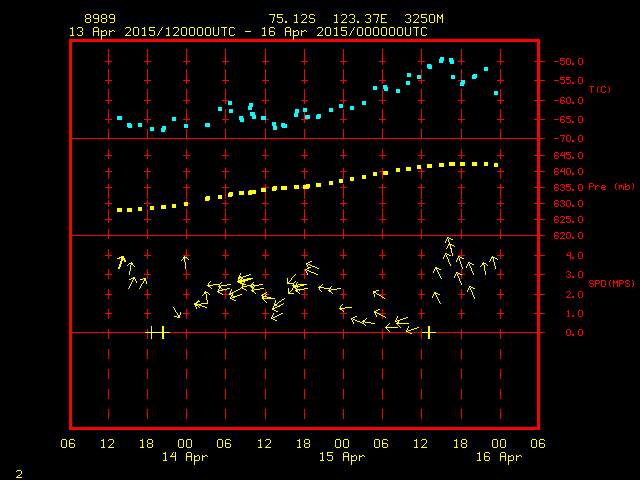Click wind speed tick value 2.0
The width and height of the screenshot is (640, 480).
pyautogui.click(x=574, y=295)
